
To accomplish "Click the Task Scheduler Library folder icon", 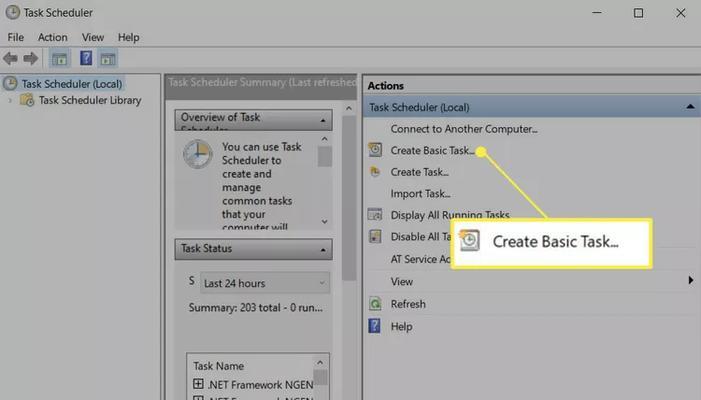I will click(27, 100).
